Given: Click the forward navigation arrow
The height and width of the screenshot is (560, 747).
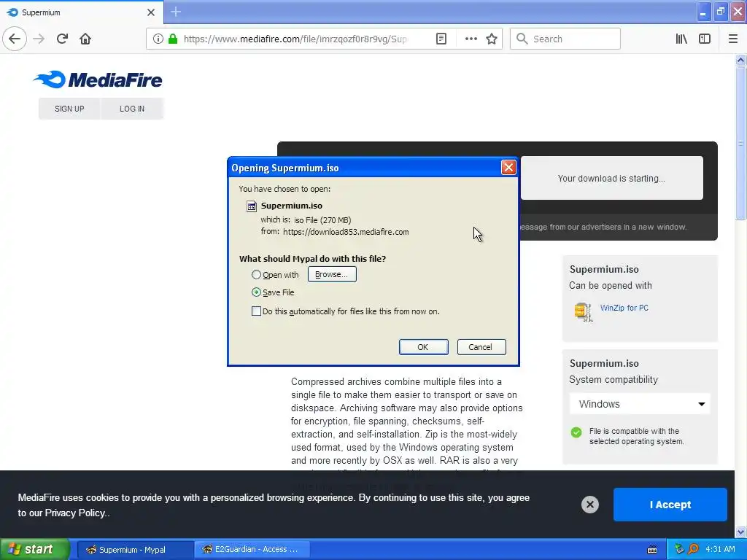Looking at the screenshot, I should 39,39.
